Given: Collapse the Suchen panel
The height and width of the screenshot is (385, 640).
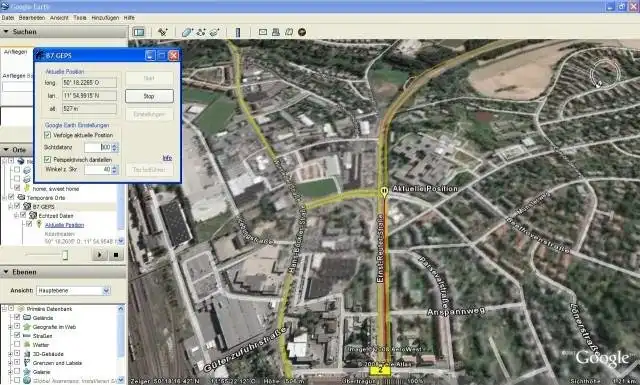Looking at the screenshot, I should click(x=6, y=31).
